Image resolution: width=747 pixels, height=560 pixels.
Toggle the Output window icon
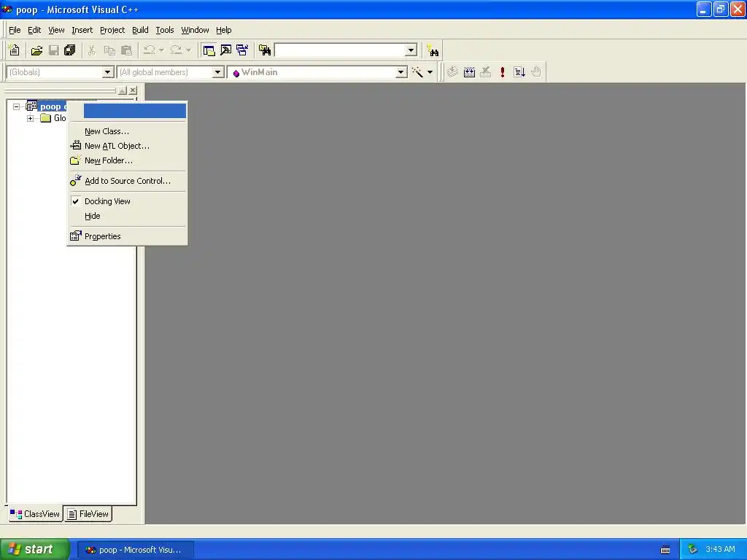point(226,50)
